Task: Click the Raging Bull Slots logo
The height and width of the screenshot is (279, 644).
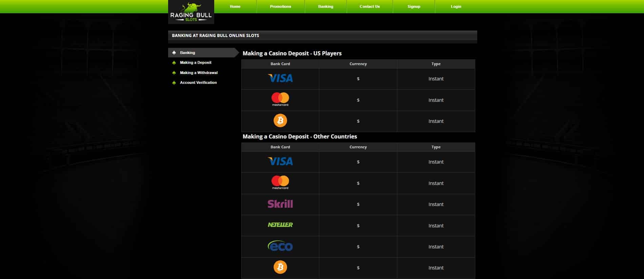Action: [x=191, y=12]
